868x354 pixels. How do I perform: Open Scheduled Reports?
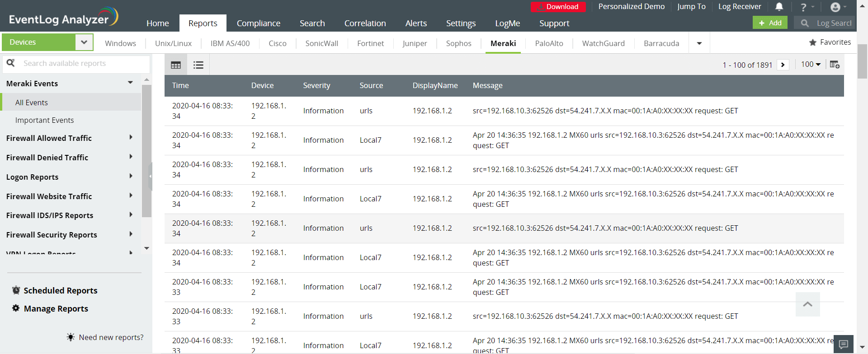61,290
